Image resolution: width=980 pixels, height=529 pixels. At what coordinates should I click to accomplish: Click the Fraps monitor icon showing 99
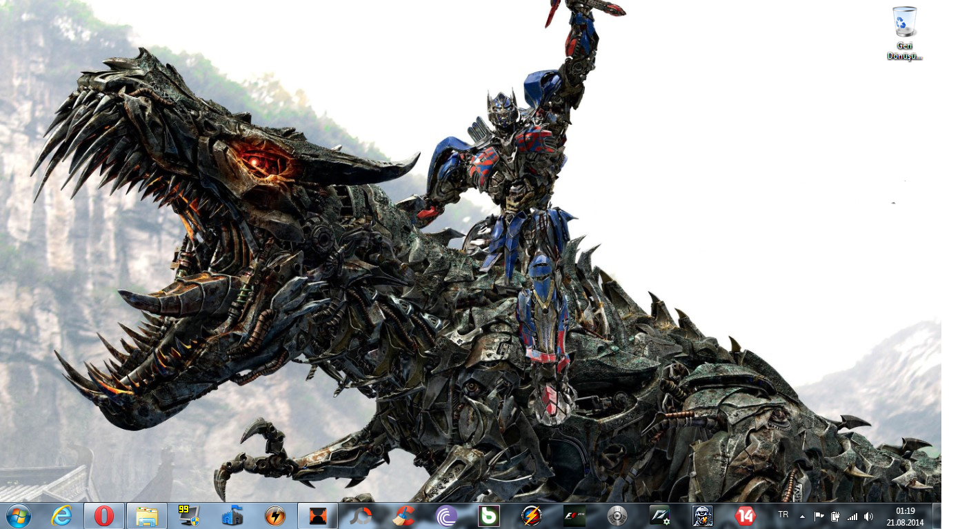(x=189, y=515)
